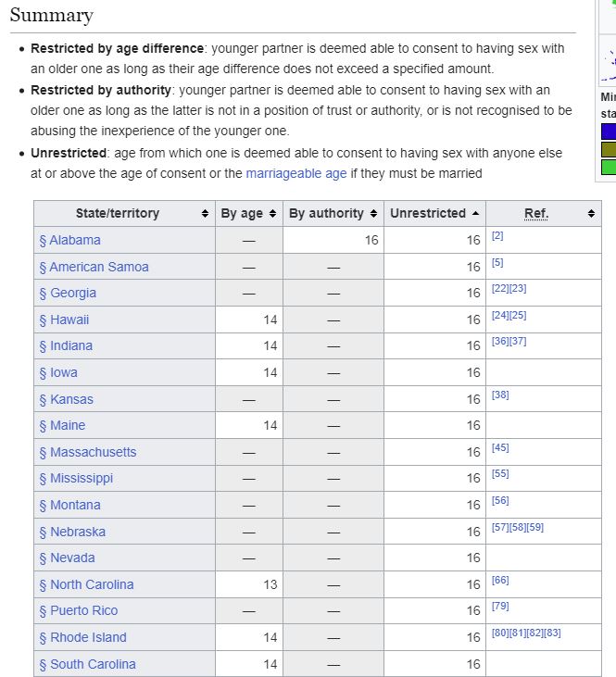616x677 pixels.
Task: Click the green map legend swatch
Action: [609, 167]
